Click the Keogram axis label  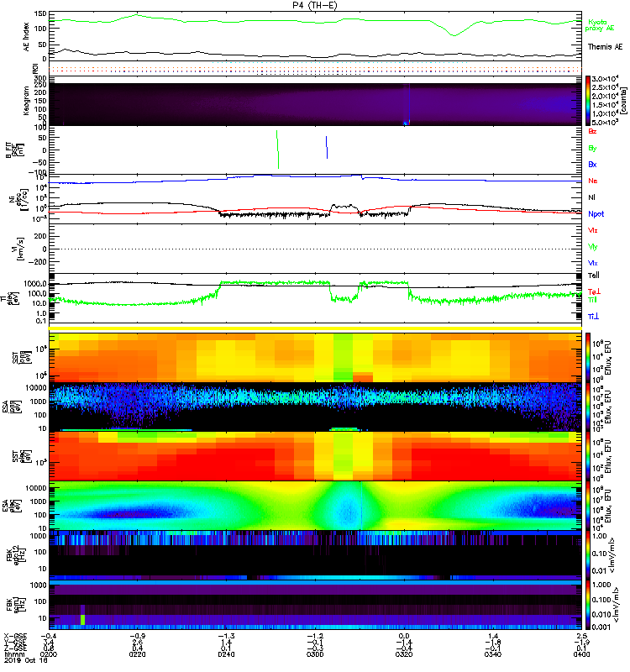pyautogui.click(x=26, y=100)
